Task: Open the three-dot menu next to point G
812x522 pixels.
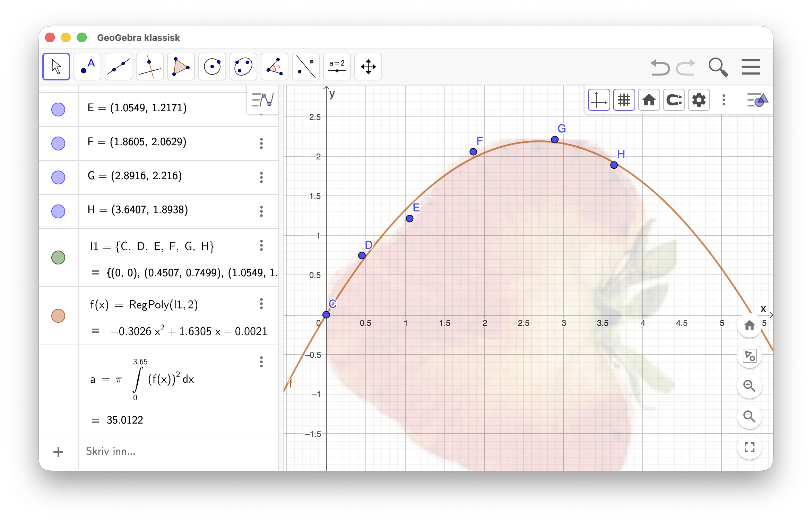Action: (x=261, y=177)
